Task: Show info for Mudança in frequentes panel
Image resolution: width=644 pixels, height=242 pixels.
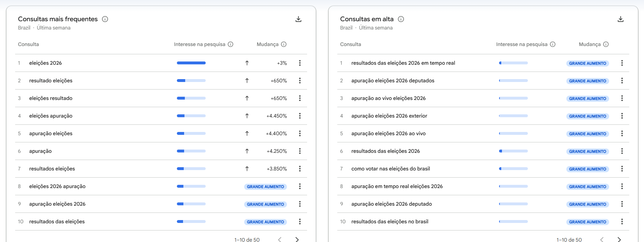Action: point(284,44)
